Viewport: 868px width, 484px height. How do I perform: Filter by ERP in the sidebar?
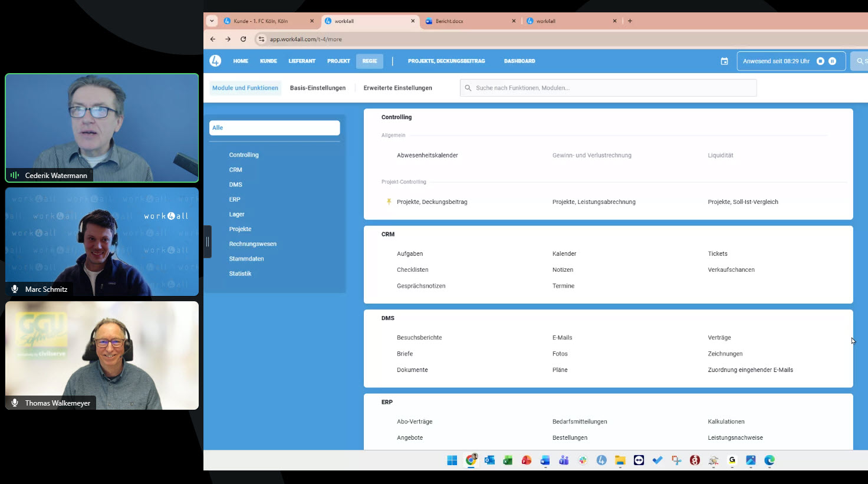(x=235, y=199)
